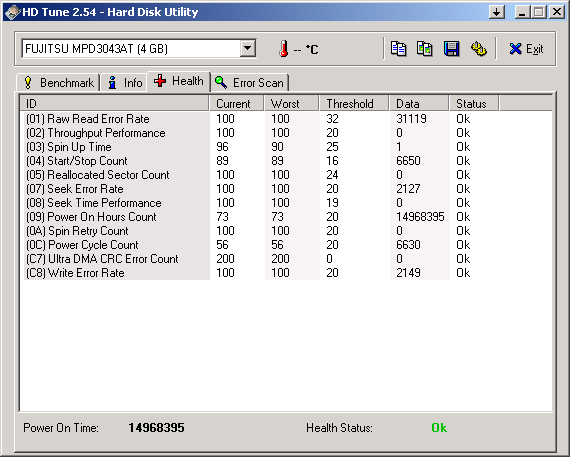Click the data value 6630
Image resolution: width=570 pixels, height=457 pixels.
coord(408,245)
